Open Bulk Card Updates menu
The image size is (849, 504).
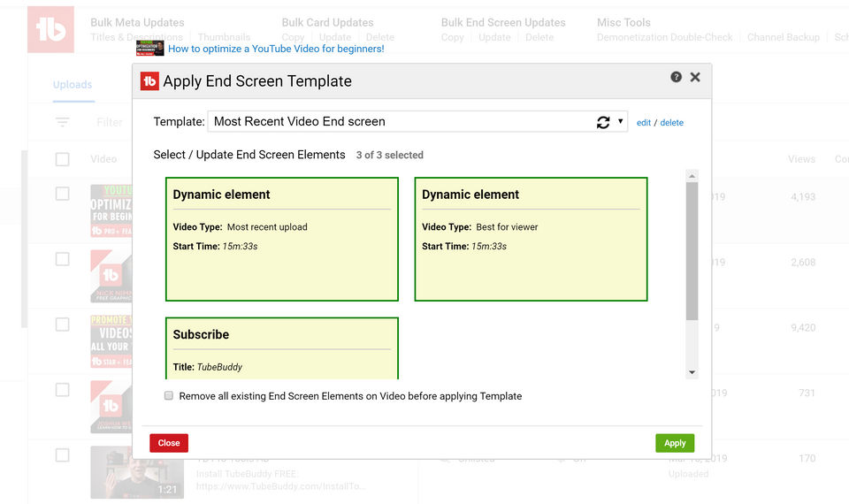[x=327, y=22]
